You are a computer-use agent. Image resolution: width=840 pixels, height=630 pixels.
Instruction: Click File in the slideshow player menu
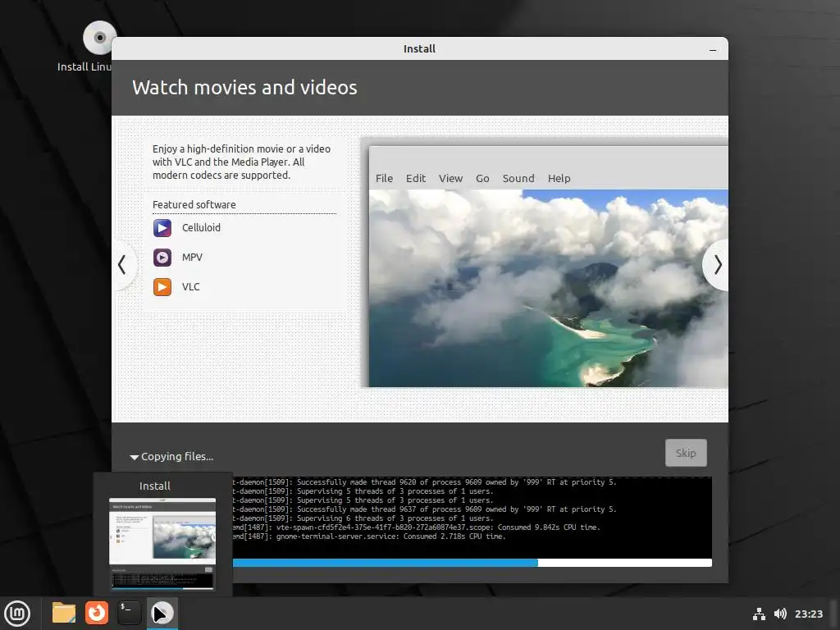tap(384, 178)
